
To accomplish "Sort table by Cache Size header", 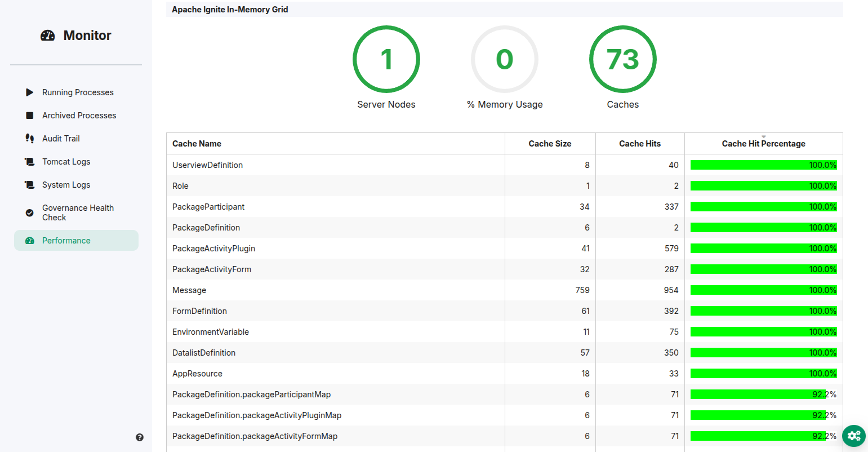I will click(x=550, y=144).
